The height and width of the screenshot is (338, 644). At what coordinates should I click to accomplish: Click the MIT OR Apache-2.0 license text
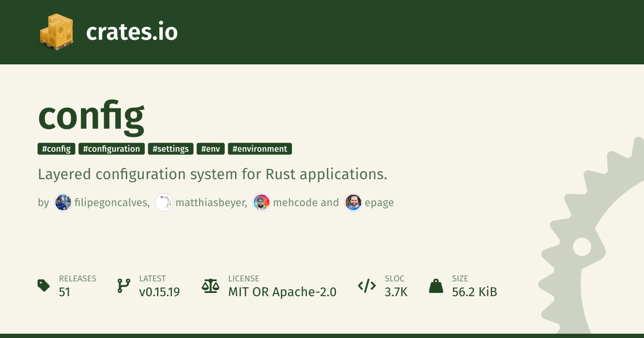[282, 292]
